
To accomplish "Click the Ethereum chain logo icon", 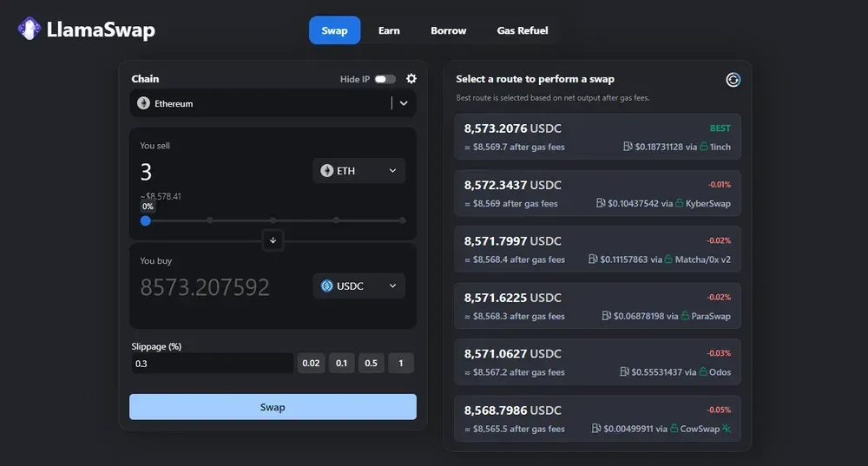I will coord(143,103).
